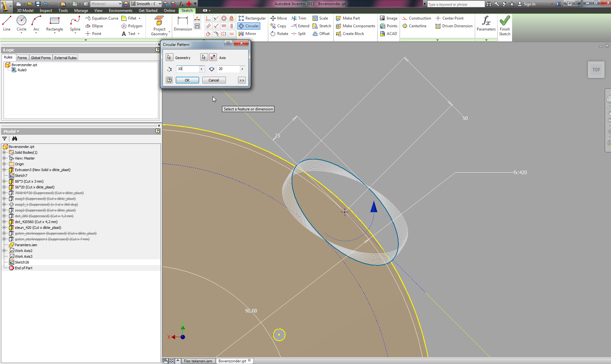The width and height of the screenshot is (611, 364).
Task: Open the Forms tab in iLogic panel
Action: pos(22,57)
